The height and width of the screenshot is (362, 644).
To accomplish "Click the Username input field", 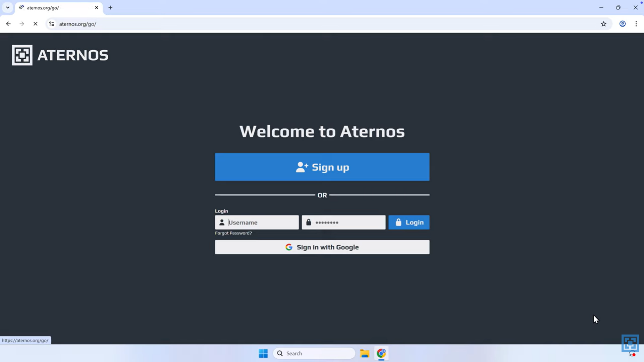I will (x=262, y=222).
